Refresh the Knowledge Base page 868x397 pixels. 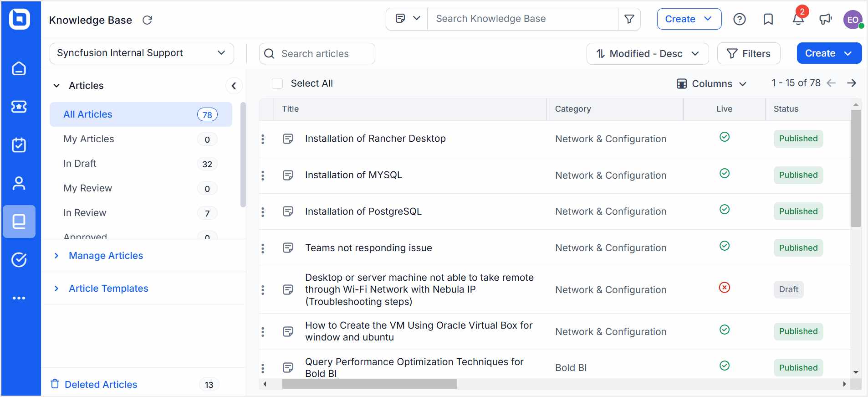coord(147,20)
